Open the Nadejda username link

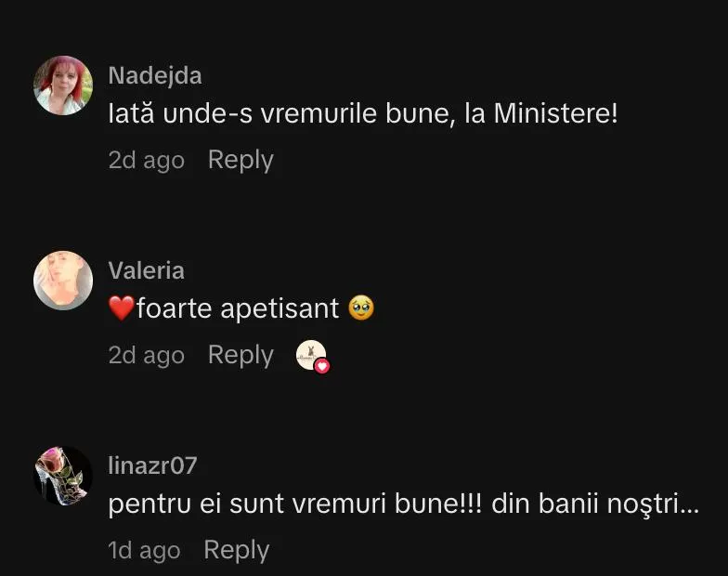click(x=155, y=75)
